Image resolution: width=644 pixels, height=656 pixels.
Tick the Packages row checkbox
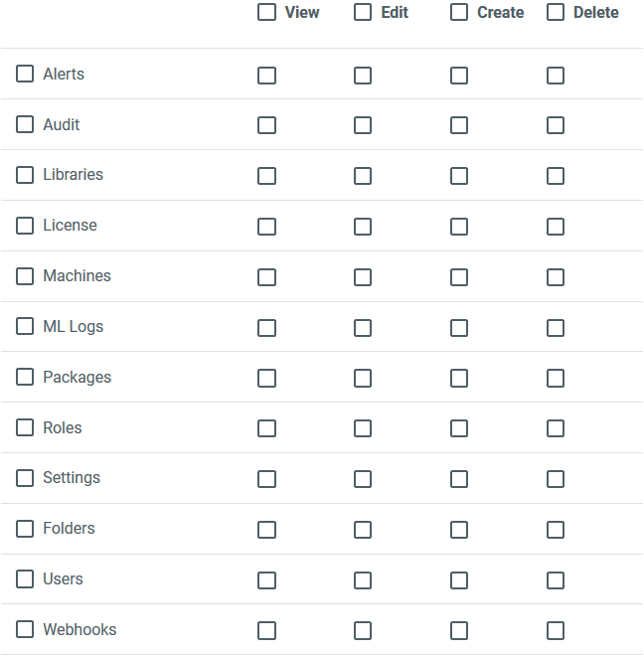coord(25,377)
